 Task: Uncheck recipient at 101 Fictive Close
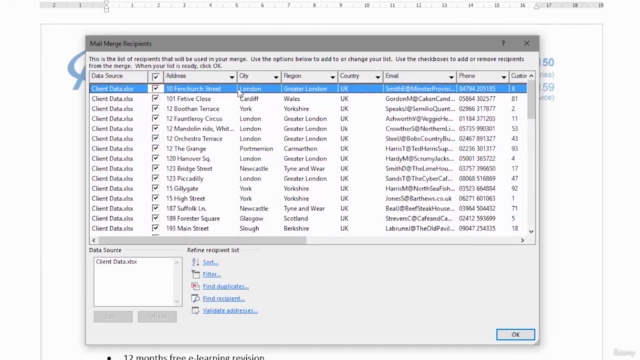[156, 98]
